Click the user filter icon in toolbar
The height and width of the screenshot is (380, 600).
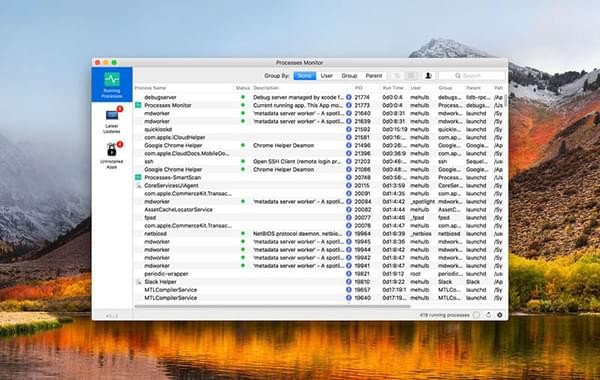428,76
